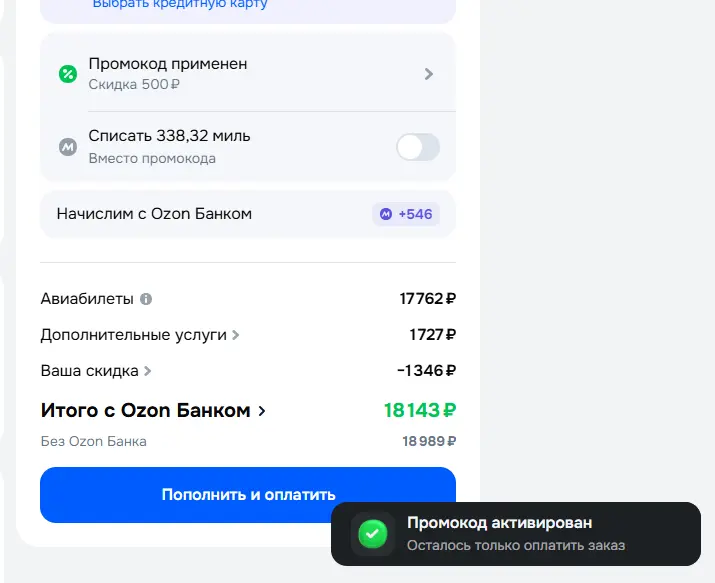Click the Вместо промокода subtitle
The height and width of the screenshot is (583, 715).
tap(152, 158)
